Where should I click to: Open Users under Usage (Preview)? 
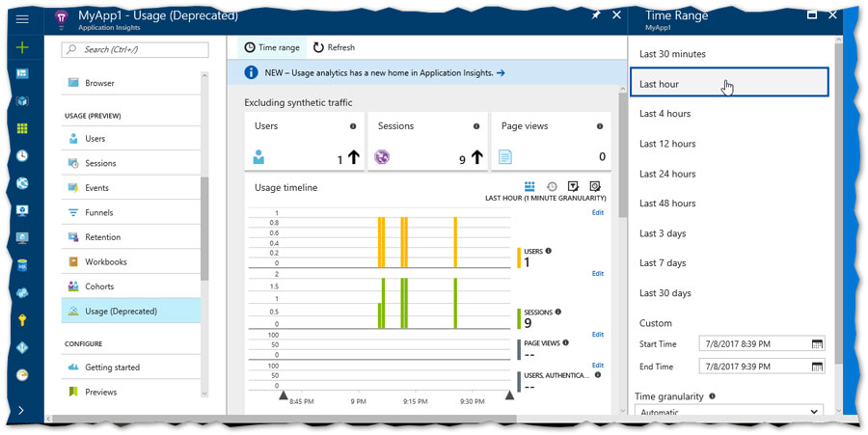click(x=130, y=138)
